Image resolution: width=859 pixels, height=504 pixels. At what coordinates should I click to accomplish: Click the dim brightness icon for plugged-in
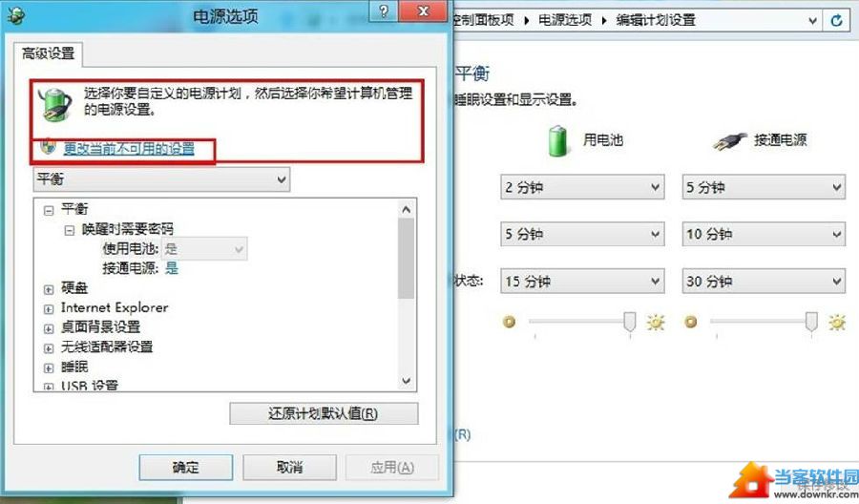point(691,322)
